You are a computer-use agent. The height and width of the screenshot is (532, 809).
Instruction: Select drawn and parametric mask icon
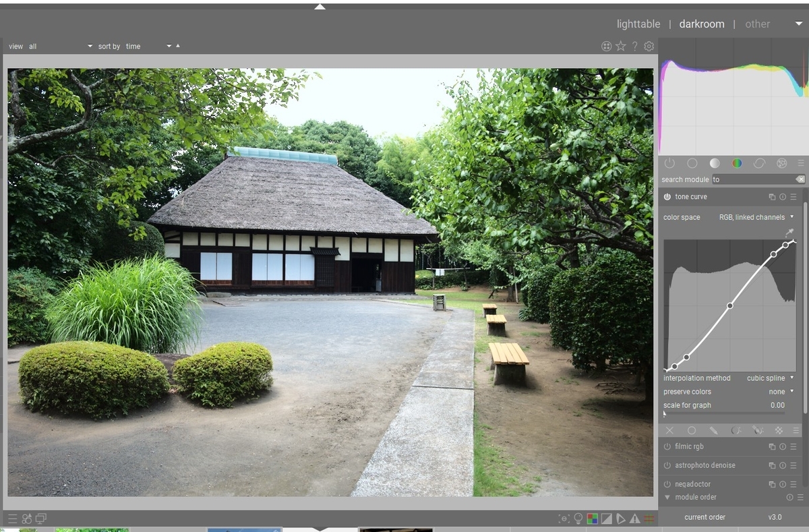tap(757, 430)
